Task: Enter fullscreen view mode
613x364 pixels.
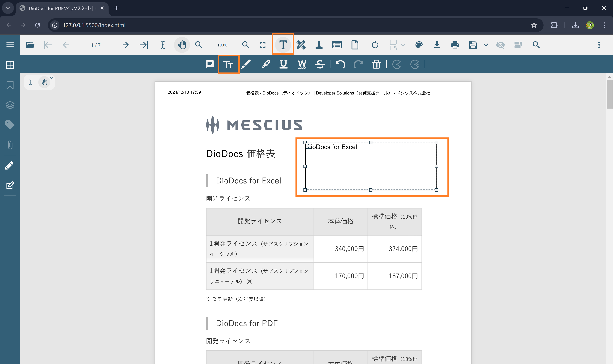Action: 263,45
